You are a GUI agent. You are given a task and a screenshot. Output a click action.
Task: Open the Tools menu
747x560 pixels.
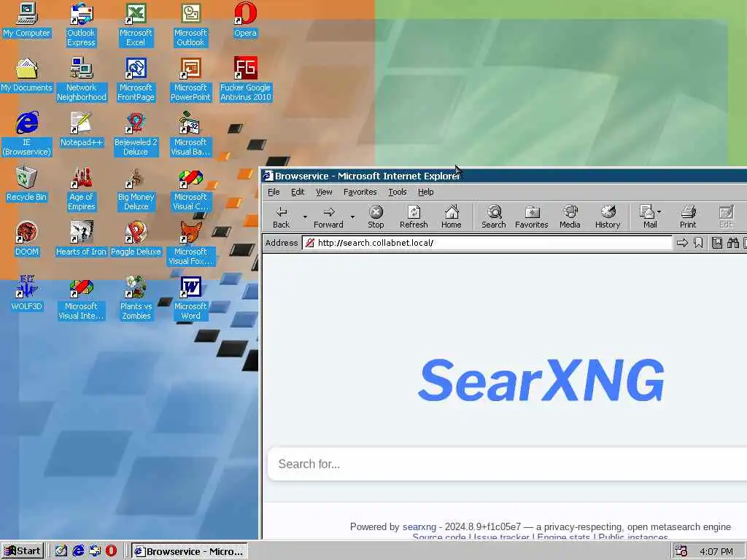398,192
